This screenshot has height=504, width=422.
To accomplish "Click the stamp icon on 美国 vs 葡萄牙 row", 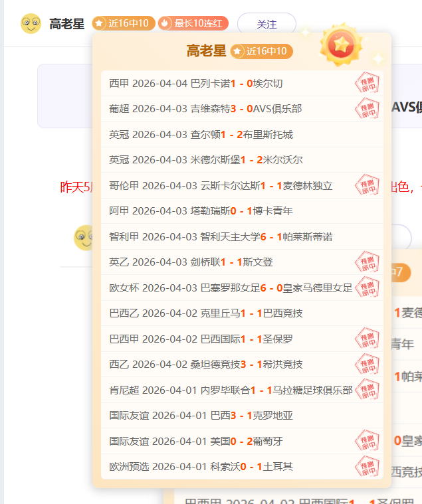I will [367, 441].
